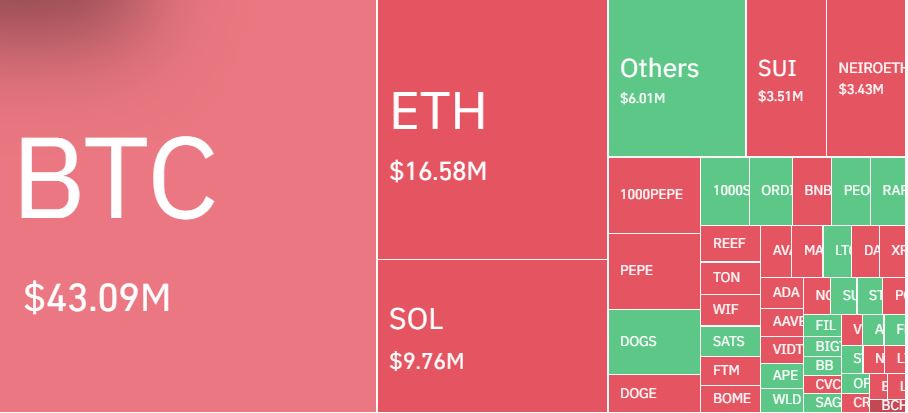Click the 1000PEPE tile
The image size is (908, 413).
(654, 195)
